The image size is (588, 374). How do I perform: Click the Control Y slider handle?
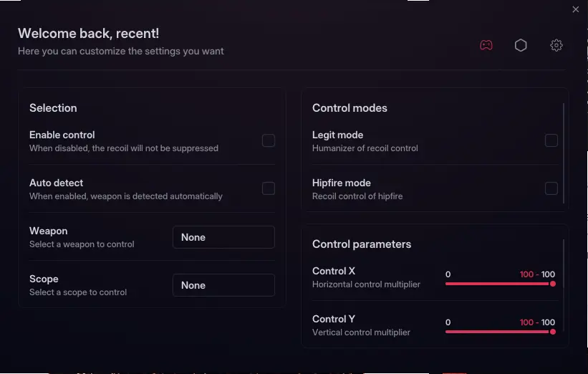coord(553,332)
